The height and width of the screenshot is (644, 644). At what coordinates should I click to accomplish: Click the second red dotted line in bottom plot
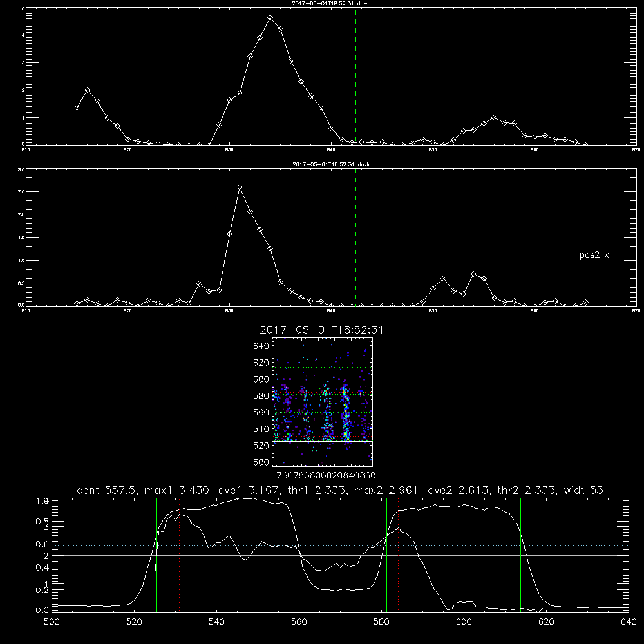coord(399,555)
